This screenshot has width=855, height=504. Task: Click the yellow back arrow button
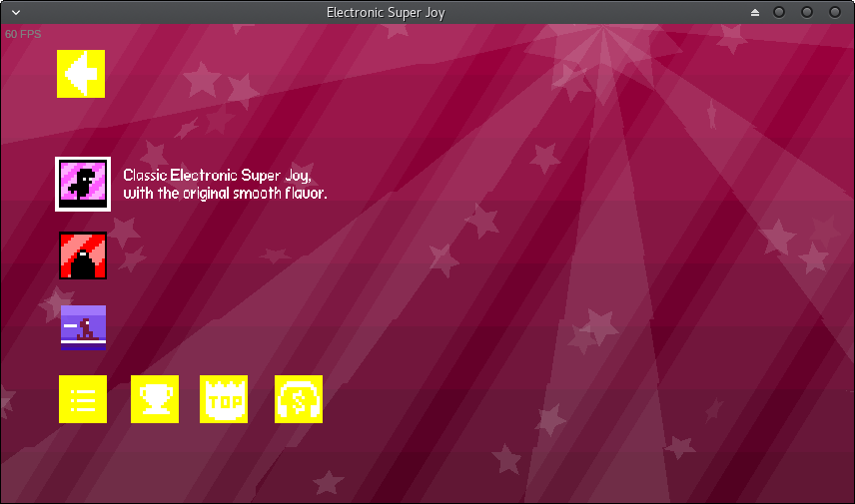click(81, 74)
